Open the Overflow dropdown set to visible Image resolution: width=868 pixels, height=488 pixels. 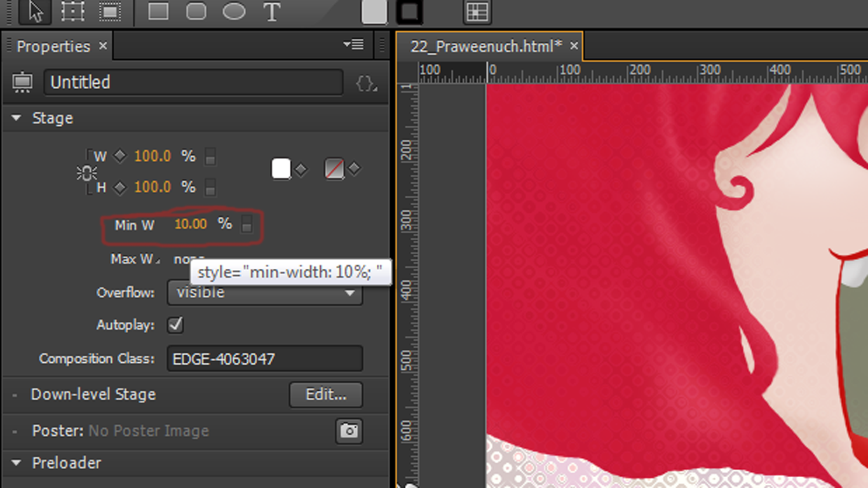(x=265, y=293)
